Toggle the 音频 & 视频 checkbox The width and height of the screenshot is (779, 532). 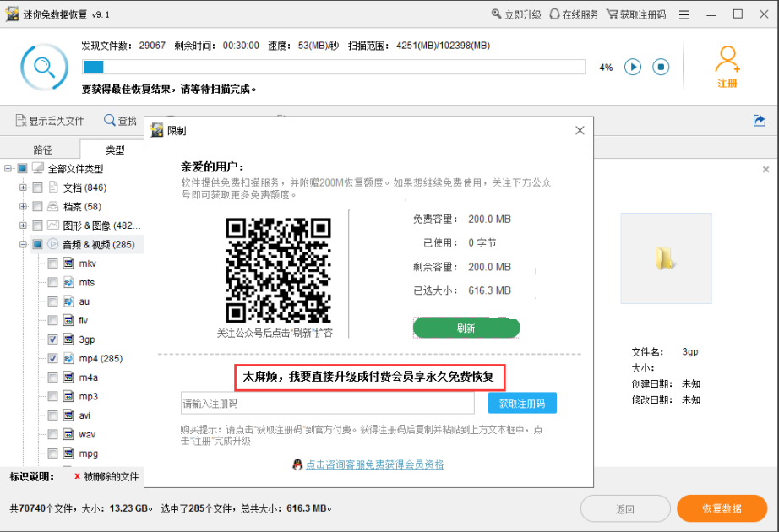pos(37,244)
